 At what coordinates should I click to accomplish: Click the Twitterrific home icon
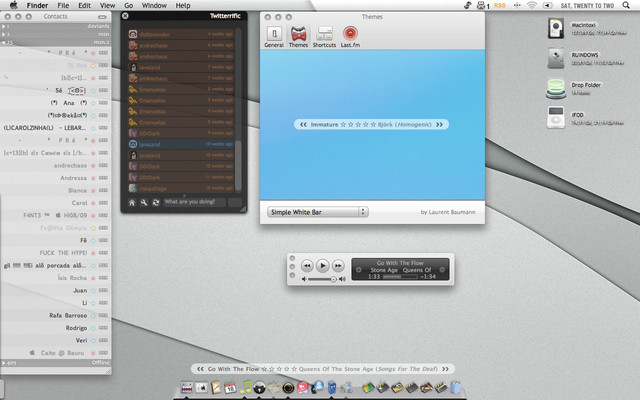click(x=131, y=203)
